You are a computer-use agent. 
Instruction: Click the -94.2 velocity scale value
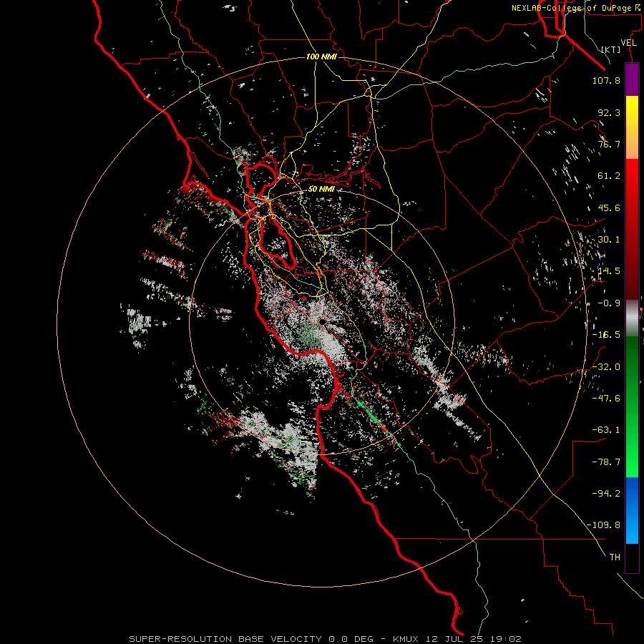[x=606, y=494]
